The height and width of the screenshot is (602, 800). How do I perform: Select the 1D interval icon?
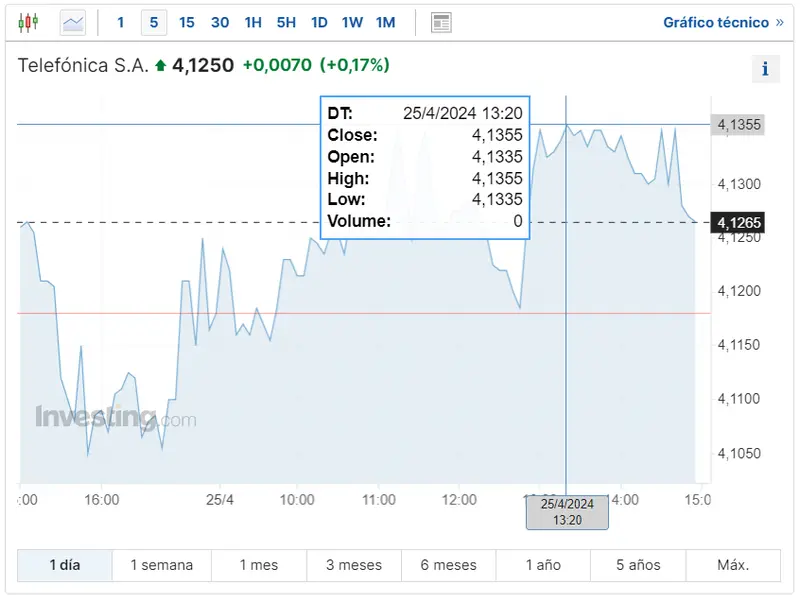[x=319, y=22]
